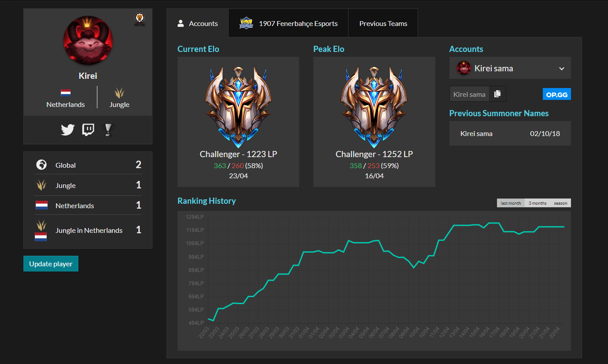Click the globe icon in the Global ranking row
The height and width of the screenshot is (364, 608).
pyautogui.click(x=41, y=165)
